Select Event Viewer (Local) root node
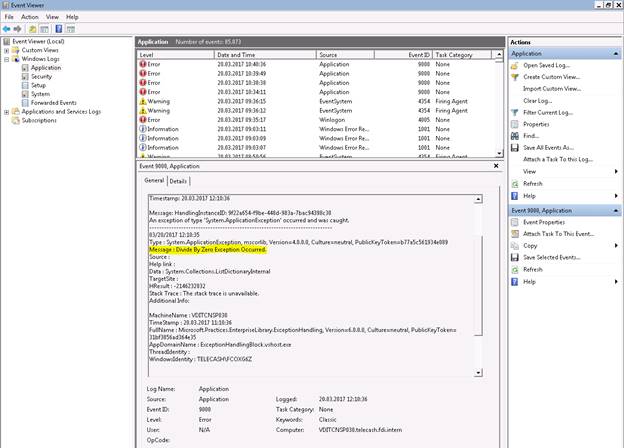This screenshot has width=624, height=448. 38,41
